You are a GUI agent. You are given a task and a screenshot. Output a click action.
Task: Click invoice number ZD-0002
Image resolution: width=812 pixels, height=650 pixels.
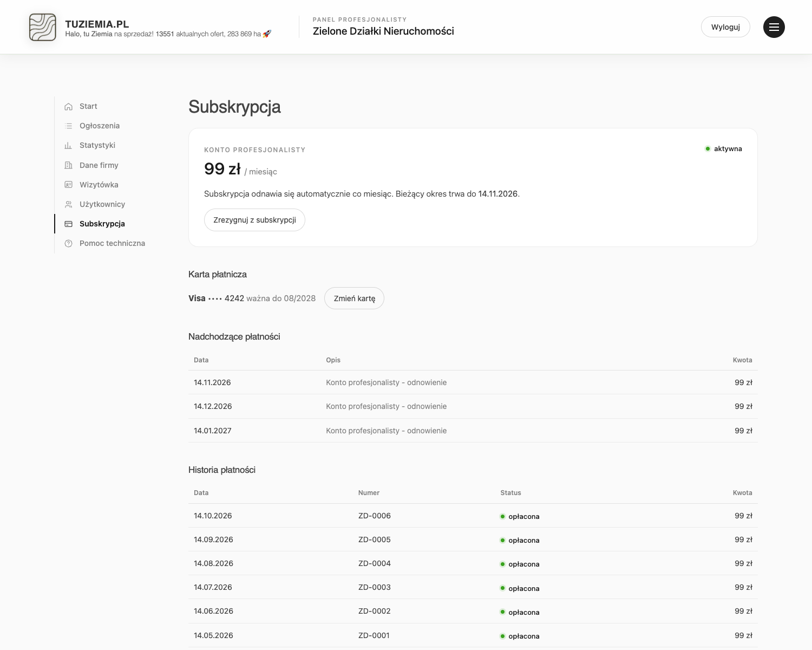[375, 611]
